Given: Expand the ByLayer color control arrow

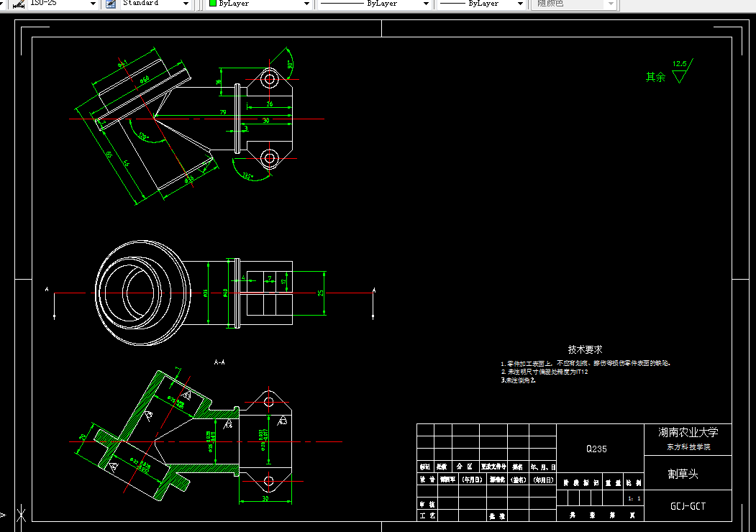Looking at the screenshot, I should pyautogui.click(x=306, y=4).
